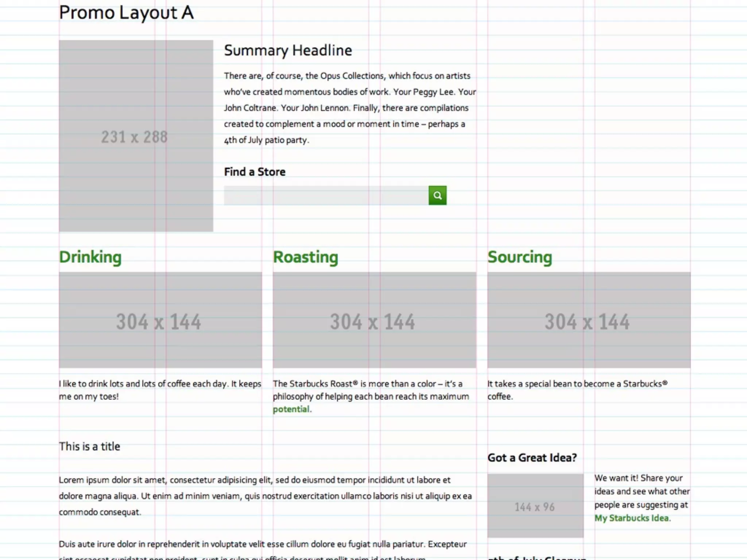Click the 'Duis aute irure dolor' paragraph

click(x=263, y=551)
